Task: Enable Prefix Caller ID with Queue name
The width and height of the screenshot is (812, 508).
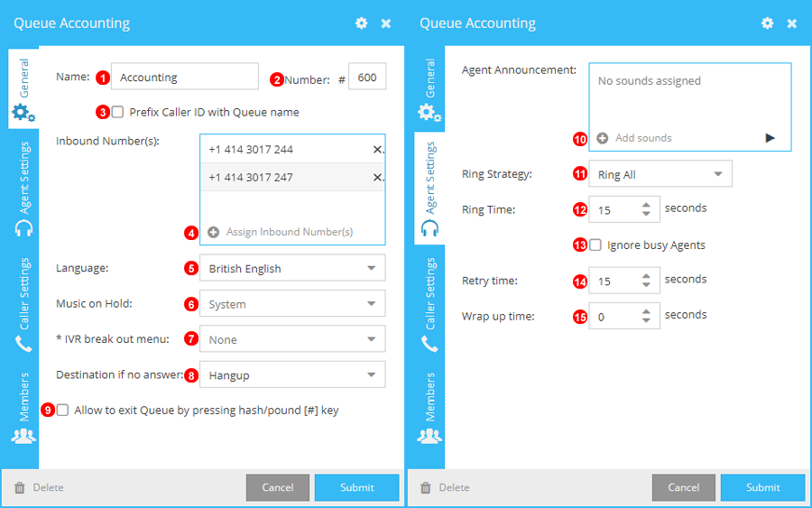Action: pos(117,112)
